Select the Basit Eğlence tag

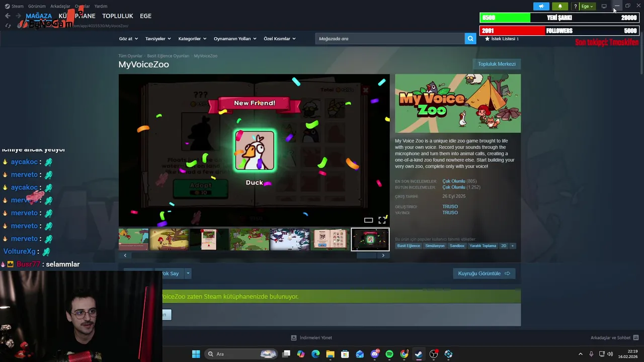pyautogui.click(x=409, y=246)
